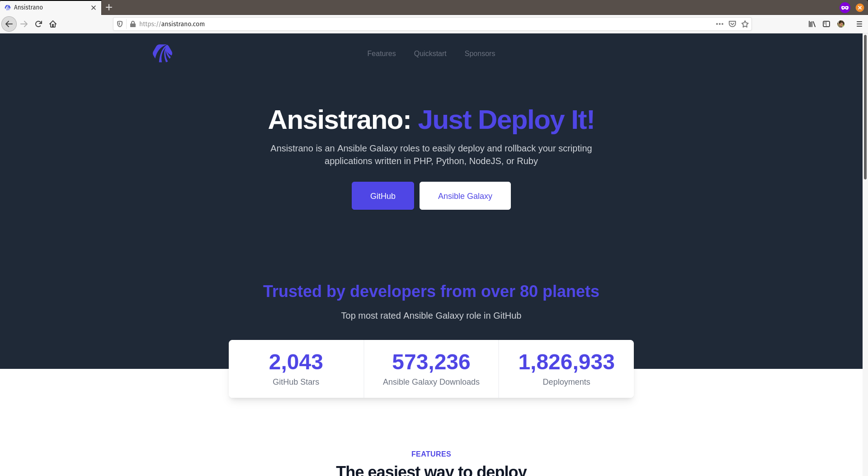Open the Firefox hamburger menu

click(x=859, y=24)
